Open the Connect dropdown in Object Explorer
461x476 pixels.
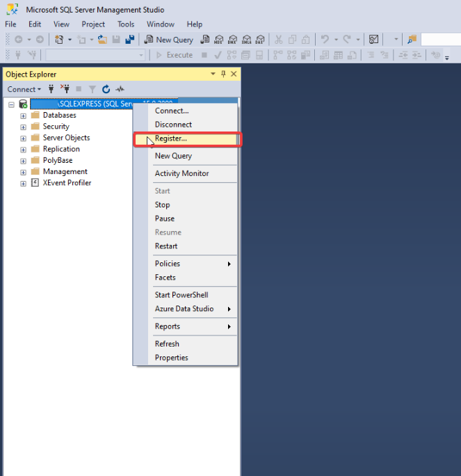[x=24, y=89]
